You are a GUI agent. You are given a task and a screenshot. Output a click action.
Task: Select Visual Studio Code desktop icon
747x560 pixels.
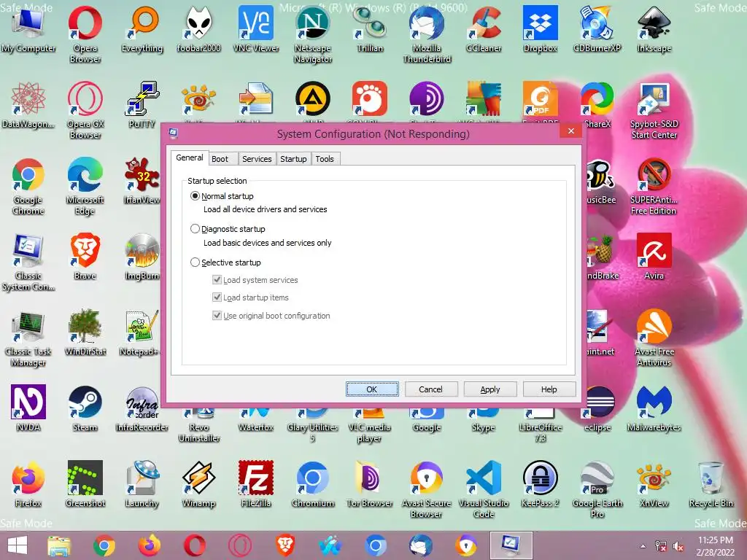pos(484,489)
